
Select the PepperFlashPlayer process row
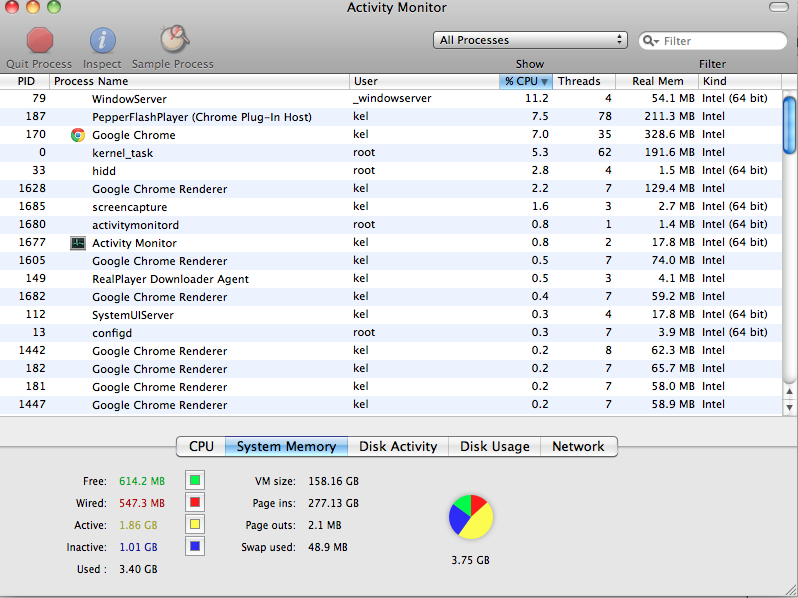point(391,117)
